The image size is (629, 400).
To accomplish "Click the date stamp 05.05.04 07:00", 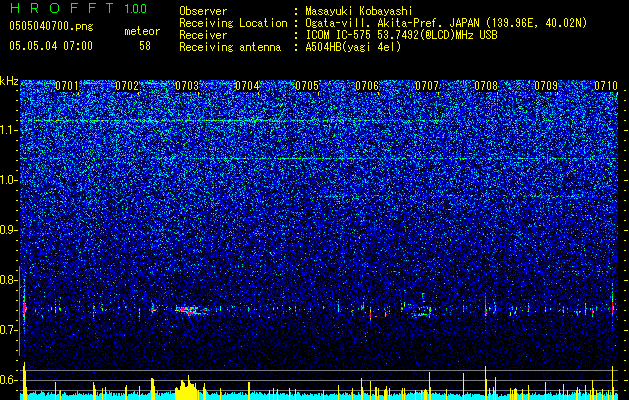I will click(51, 46).
